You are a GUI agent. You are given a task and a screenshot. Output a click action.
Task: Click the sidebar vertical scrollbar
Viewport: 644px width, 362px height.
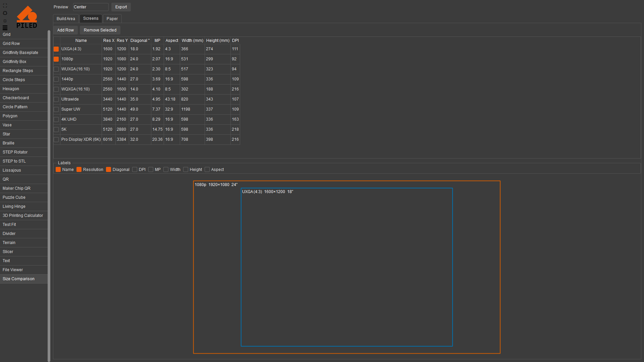click(x=49, y=196)
